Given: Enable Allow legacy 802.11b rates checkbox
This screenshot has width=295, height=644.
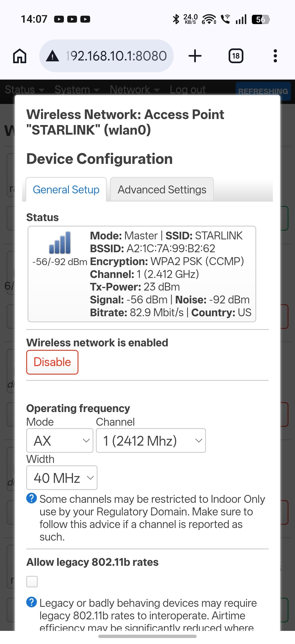Looking at the screenshot, I should tap(32, 581).
